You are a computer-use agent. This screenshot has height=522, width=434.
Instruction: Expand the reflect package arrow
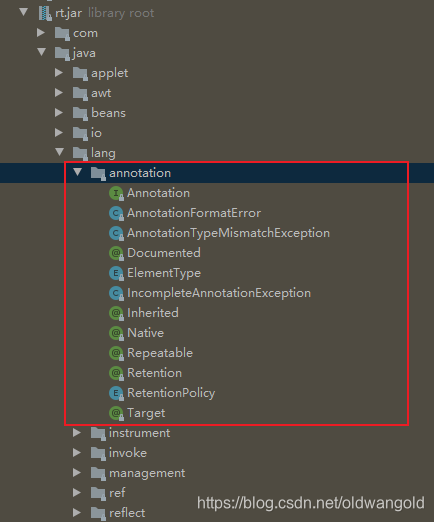point(77,512)
